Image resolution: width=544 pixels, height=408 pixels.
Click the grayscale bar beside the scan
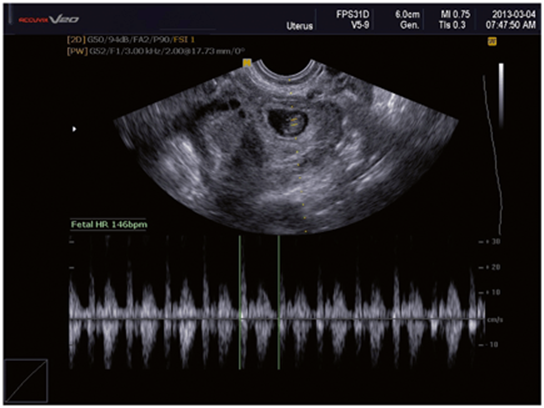(501, 95)
